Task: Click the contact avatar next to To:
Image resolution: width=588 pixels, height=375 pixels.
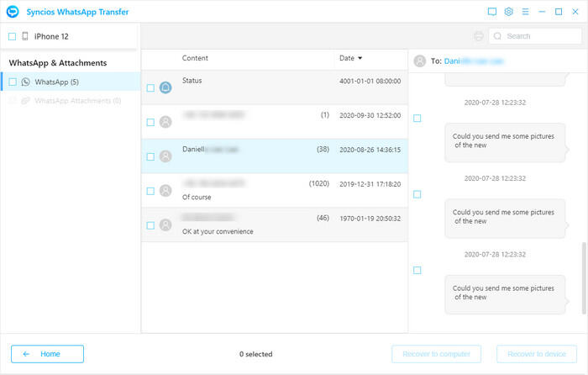Action: click(x=420, y=61)
